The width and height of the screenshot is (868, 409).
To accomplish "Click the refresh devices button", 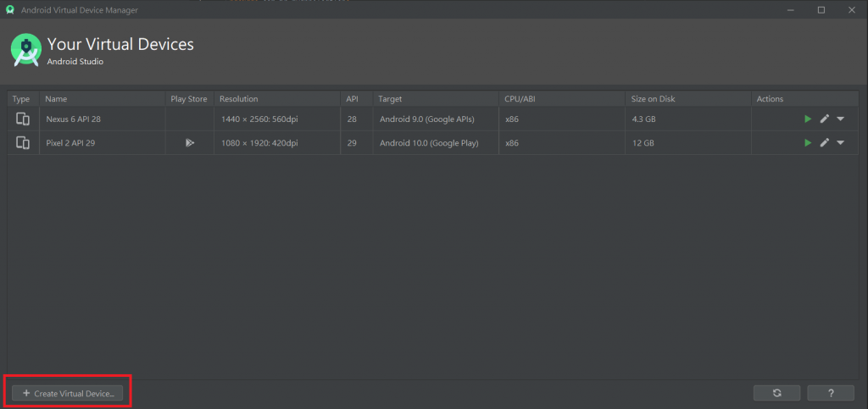I will point(776,393).
